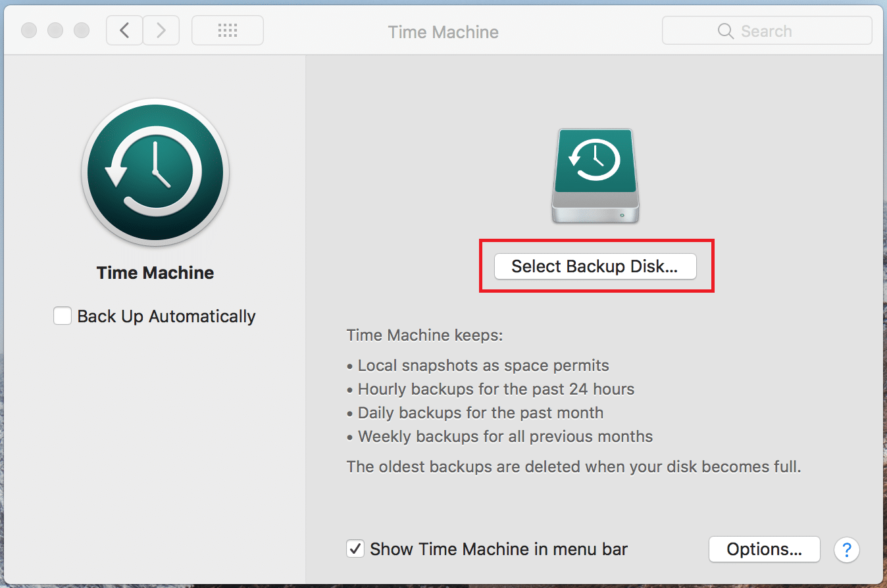
Task: Minimize the preferences window
Action: point(55,30)
